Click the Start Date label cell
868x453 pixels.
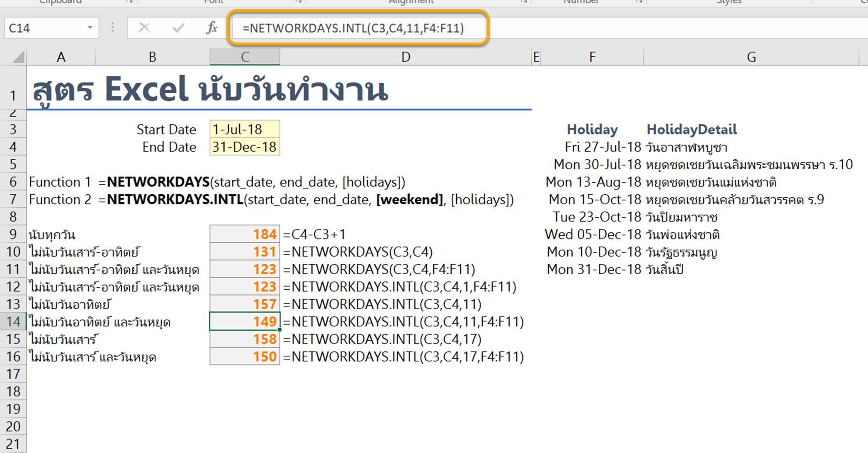tap(166, 129)
